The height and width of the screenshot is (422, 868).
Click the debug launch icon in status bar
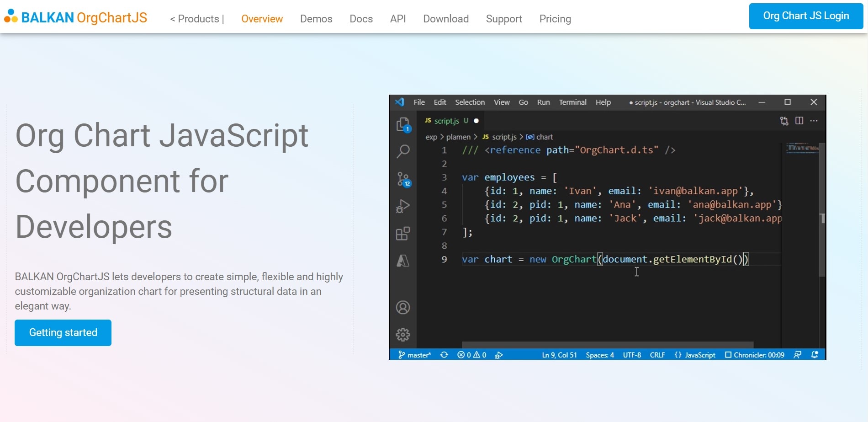(x=499, y=355)
